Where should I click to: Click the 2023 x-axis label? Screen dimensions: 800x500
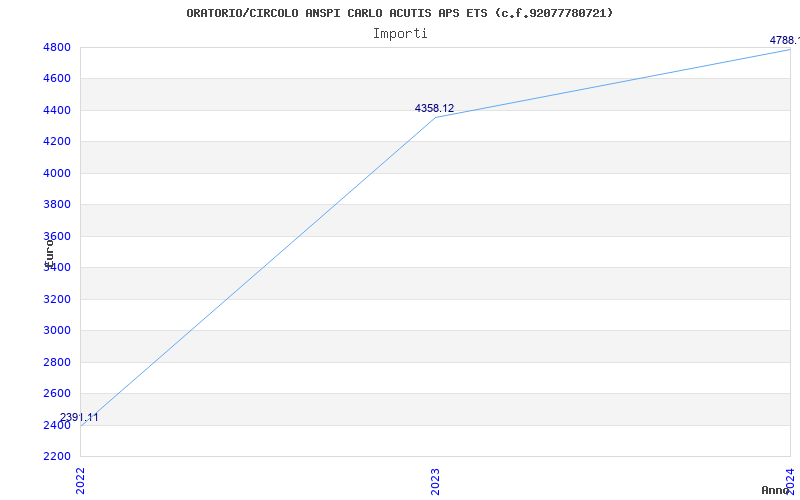435,482
